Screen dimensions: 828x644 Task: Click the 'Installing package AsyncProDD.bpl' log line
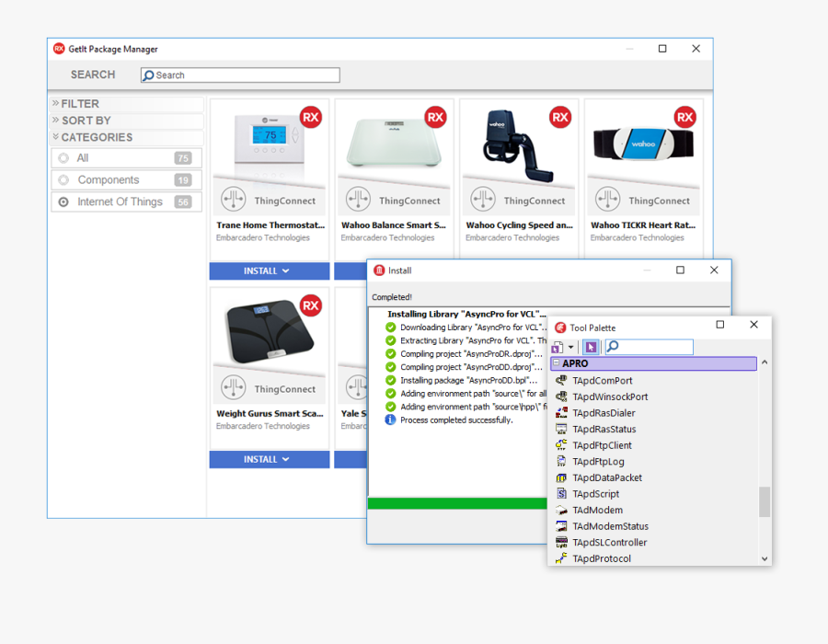469,380
